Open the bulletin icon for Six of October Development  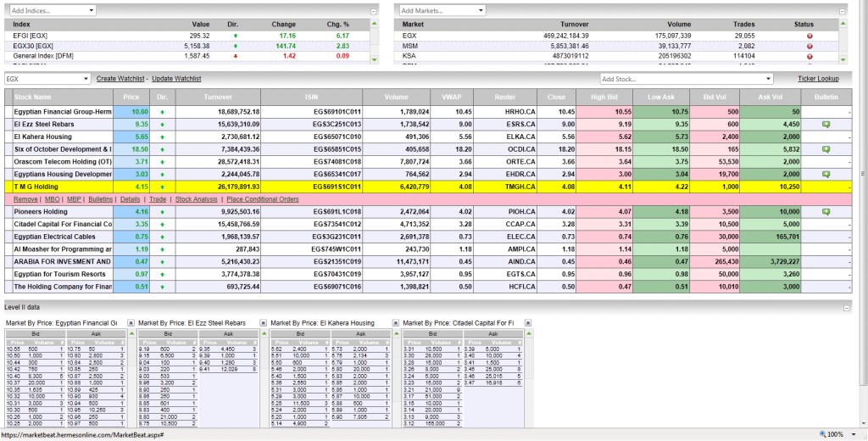point(826,149)
